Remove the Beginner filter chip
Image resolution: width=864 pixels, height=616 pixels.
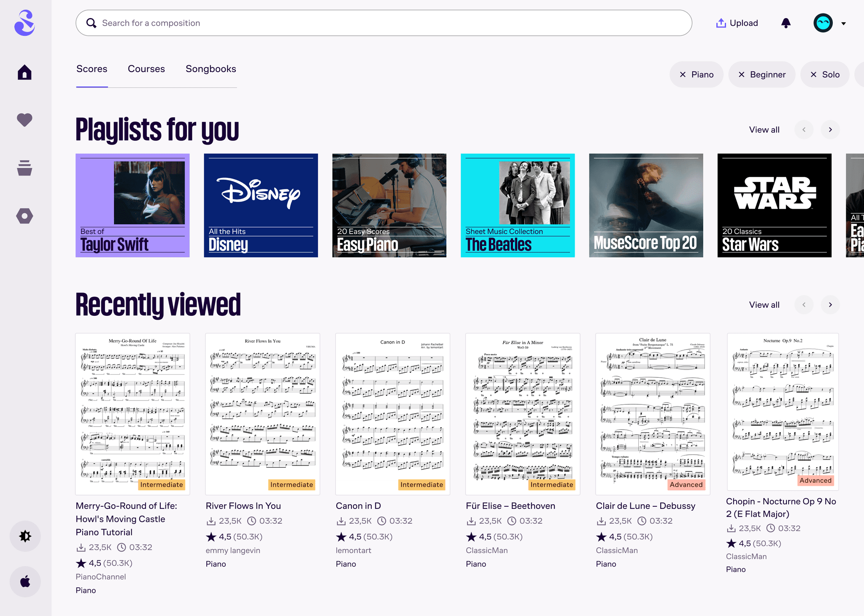coord(741,75)
